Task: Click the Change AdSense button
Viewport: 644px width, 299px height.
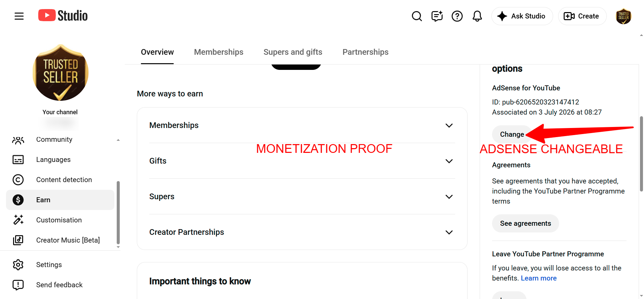Action: point(512,134)
